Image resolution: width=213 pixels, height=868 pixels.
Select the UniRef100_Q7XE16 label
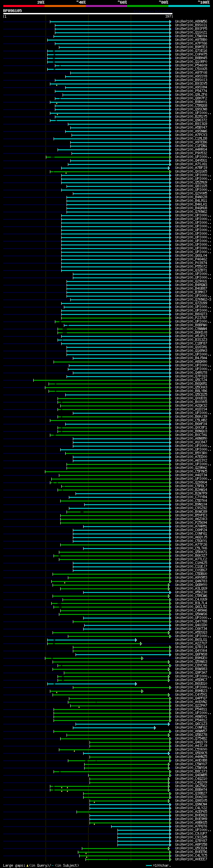click(191, 51)
